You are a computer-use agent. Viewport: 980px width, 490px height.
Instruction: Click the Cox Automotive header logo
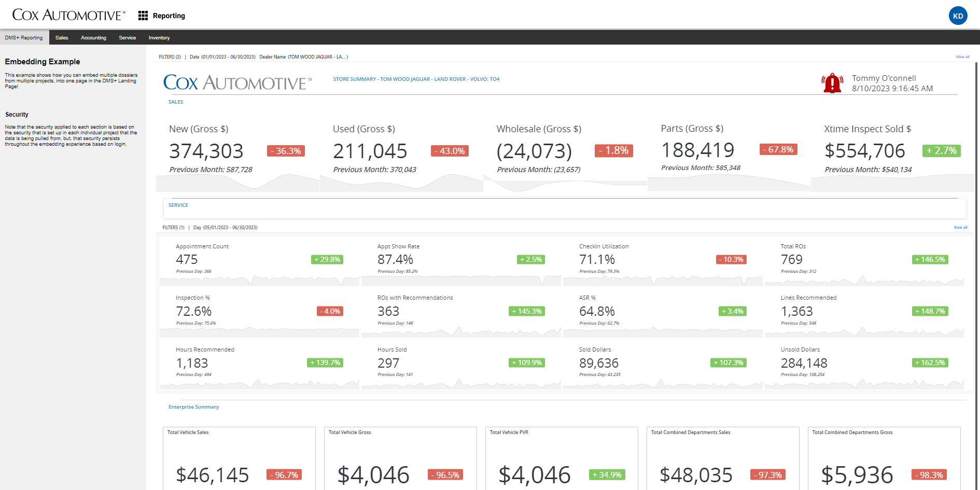point(69,15)
